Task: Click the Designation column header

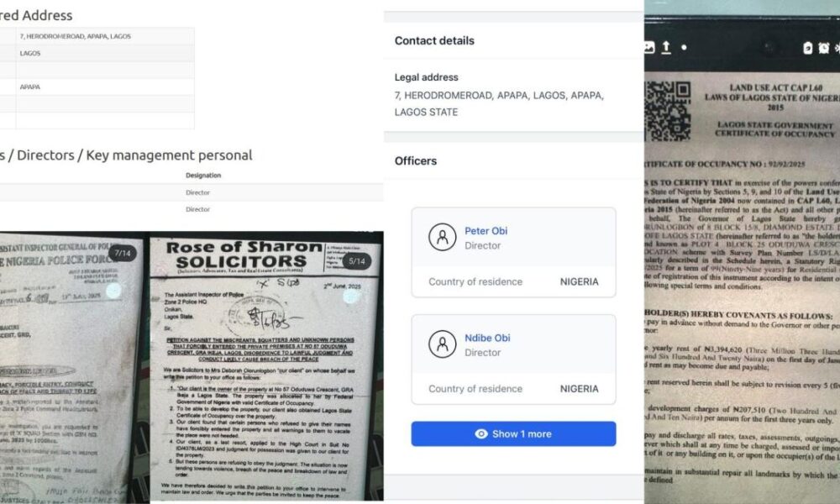Action: coord(203,176)
